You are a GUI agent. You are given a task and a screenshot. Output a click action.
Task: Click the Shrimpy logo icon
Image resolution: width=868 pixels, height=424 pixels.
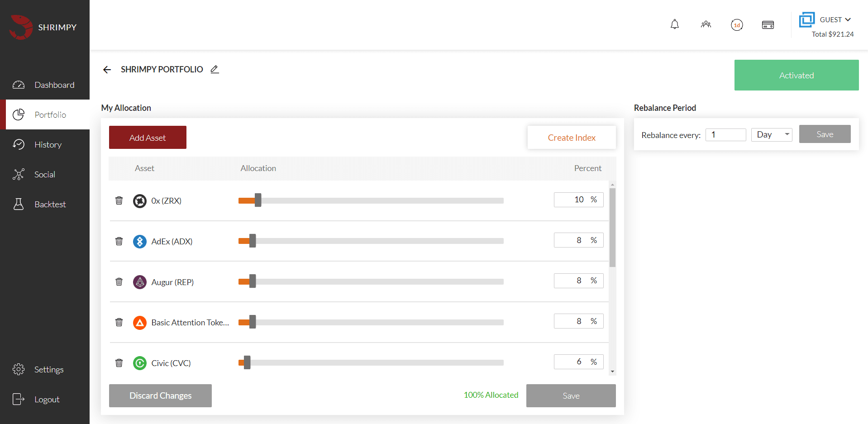pyautogui.click(x=21, y=27)
